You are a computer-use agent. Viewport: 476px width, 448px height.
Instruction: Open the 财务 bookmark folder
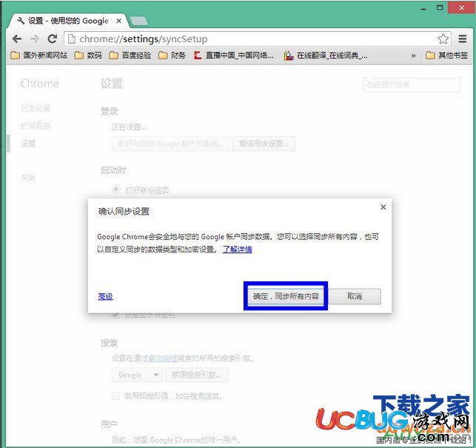click(172, 56)
